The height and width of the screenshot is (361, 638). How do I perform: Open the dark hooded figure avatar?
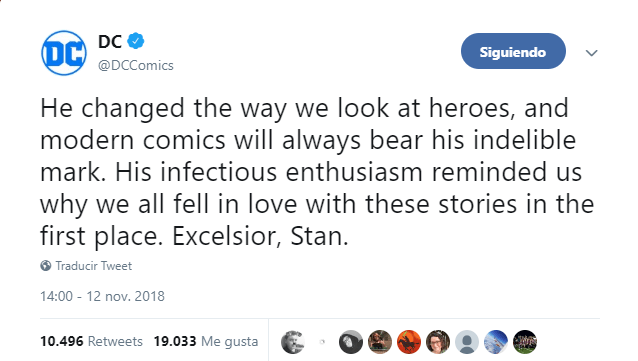pos(351,341)
